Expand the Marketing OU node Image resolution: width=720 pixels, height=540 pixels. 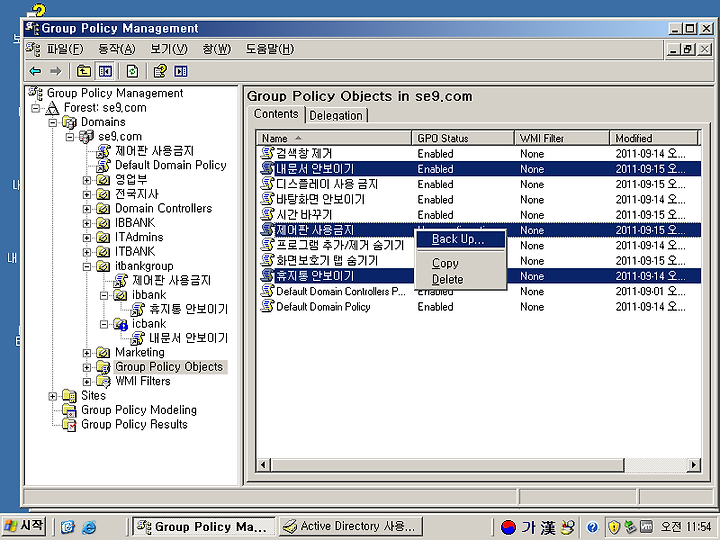pyautogui.click(x=87, y=353)
